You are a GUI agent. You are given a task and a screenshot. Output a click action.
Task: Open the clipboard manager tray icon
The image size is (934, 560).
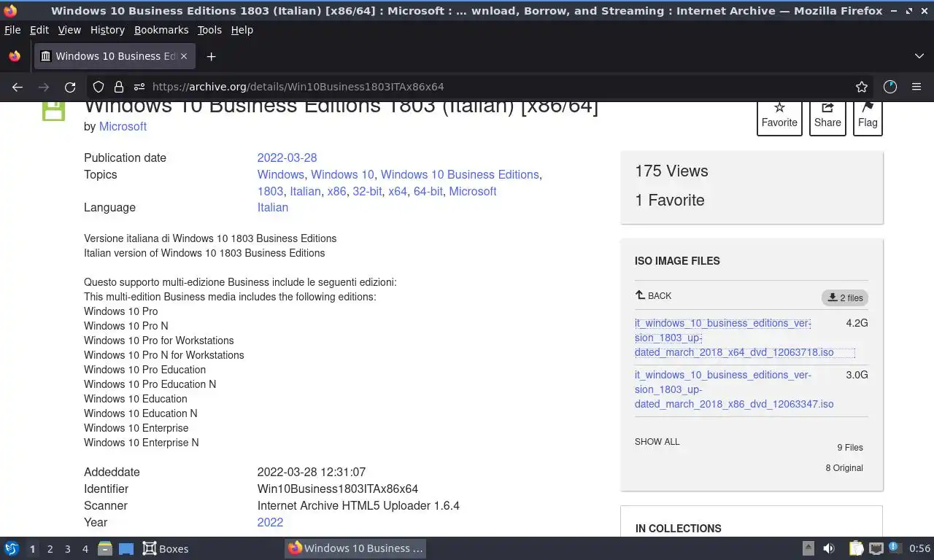(857, 548)
